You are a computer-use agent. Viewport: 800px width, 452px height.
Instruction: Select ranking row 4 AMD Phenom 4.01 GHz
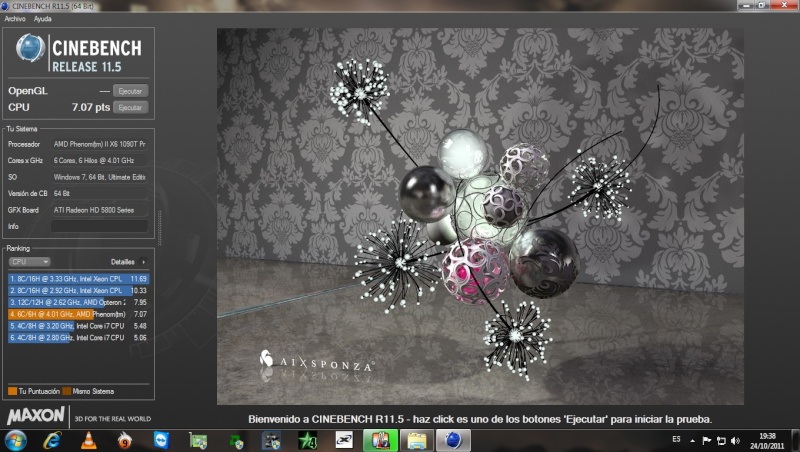(79, 314)
